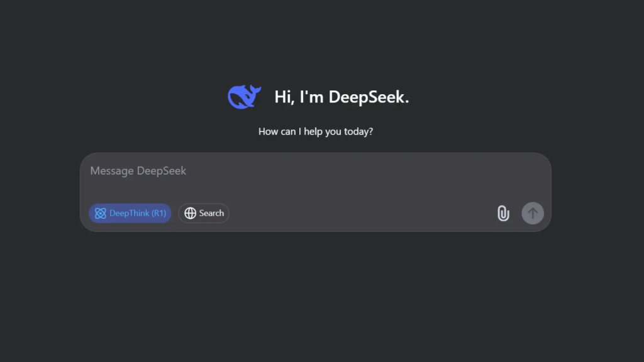Click the atom icon in DeepThink

pos(100,214)
